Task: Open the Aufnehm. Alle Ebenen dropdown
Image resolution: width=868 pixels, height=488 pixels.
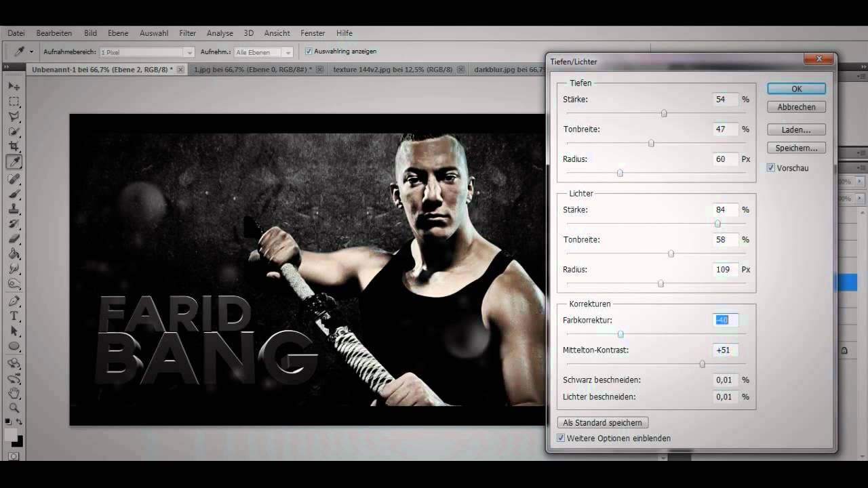Action: [263, 52]
